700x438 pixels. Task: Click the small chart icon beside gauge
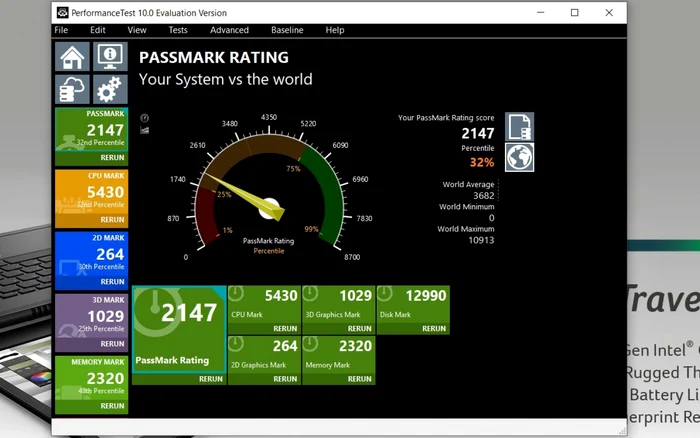point(145,130)
